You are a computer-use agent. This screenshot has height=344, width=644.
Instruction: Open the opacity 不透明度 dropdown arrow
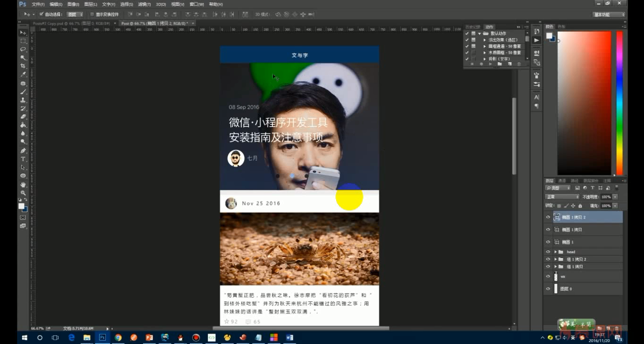point(615,197)
